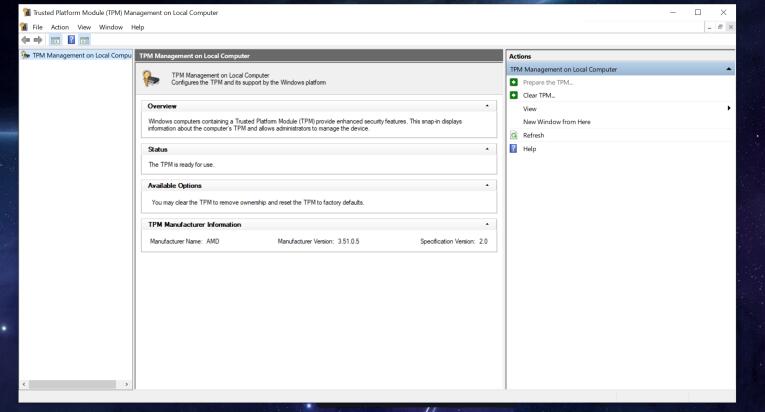The height and width of the screenshot is (412, 765).
Task: Click the TPM key icon in the header
Action: point(151,79)
